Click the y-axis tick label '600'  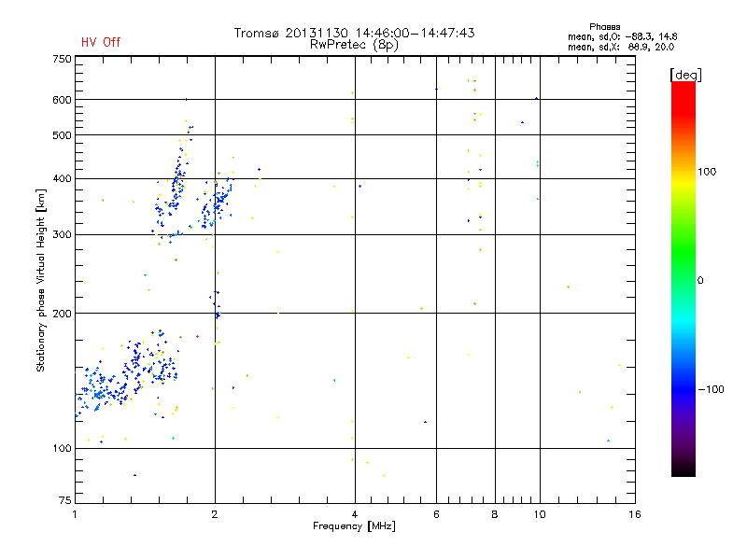pos(62,100)
